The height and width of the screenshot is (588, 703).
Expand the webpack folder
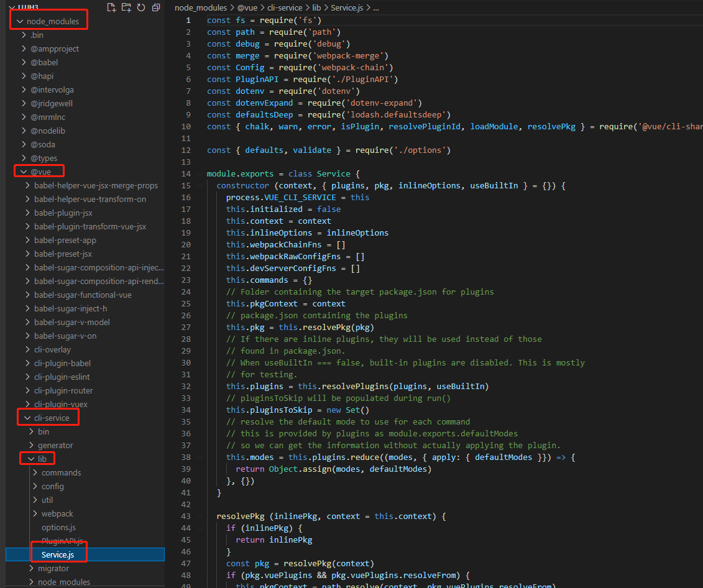[35, 513]
